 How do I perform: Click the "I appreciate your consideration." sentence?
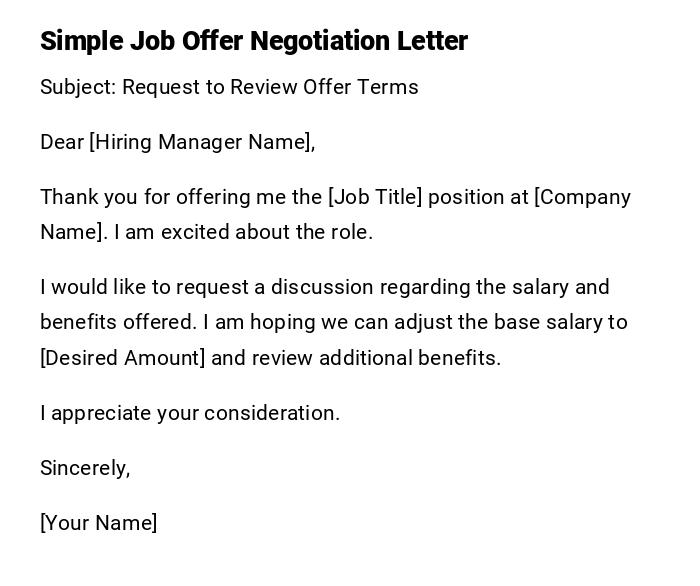click(190, 413)
